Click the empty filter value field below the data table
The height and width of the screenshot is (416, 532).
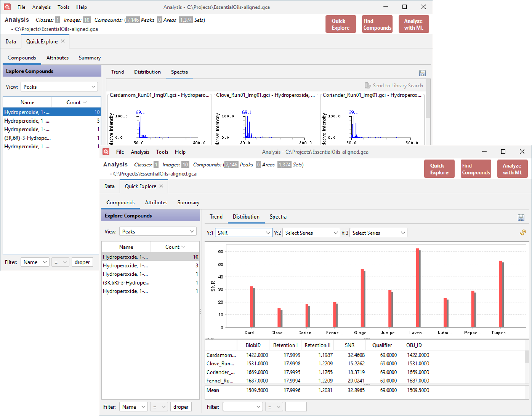tap(296, 407)
